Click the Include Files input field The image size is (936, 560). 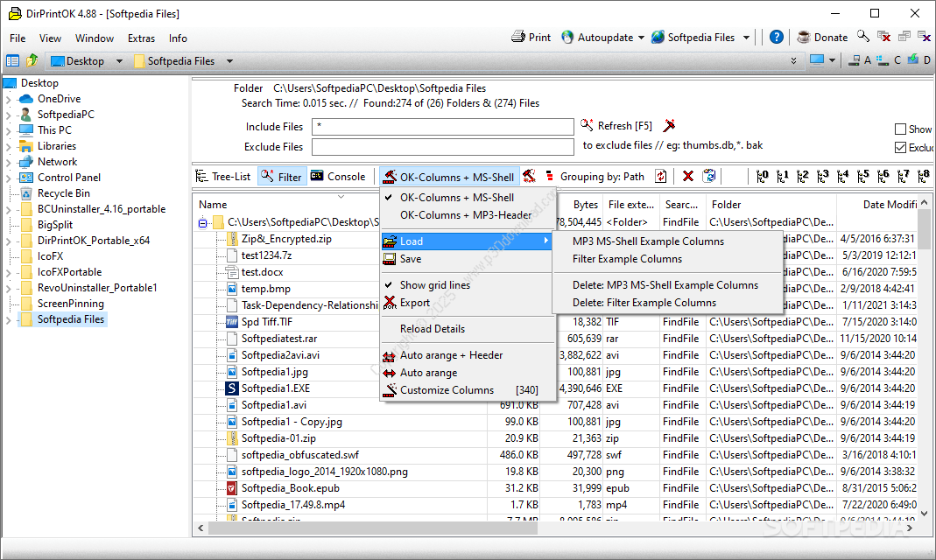(442, 127)
